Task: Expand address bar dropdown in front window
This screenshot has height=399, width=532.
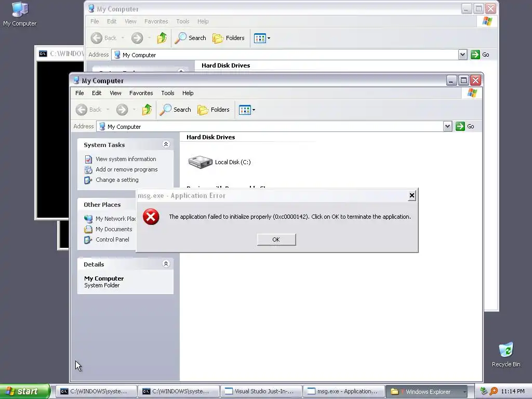Action: (447, 127)
